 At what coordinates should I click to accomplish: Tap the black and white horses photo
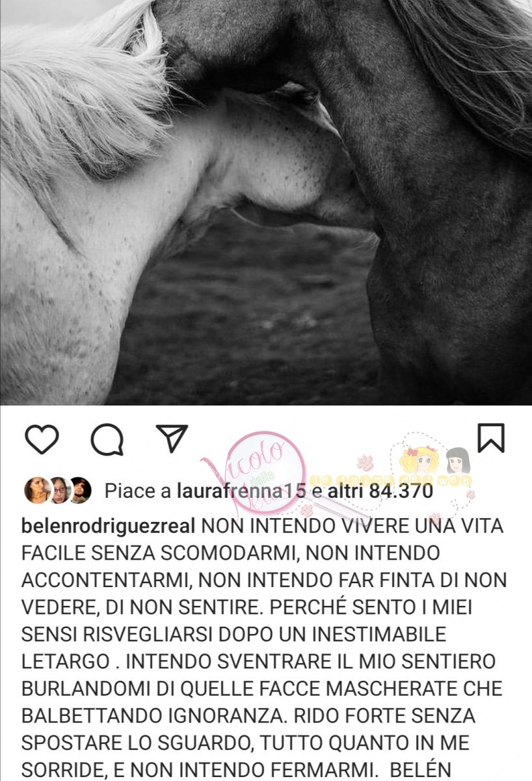pos(266,202)
